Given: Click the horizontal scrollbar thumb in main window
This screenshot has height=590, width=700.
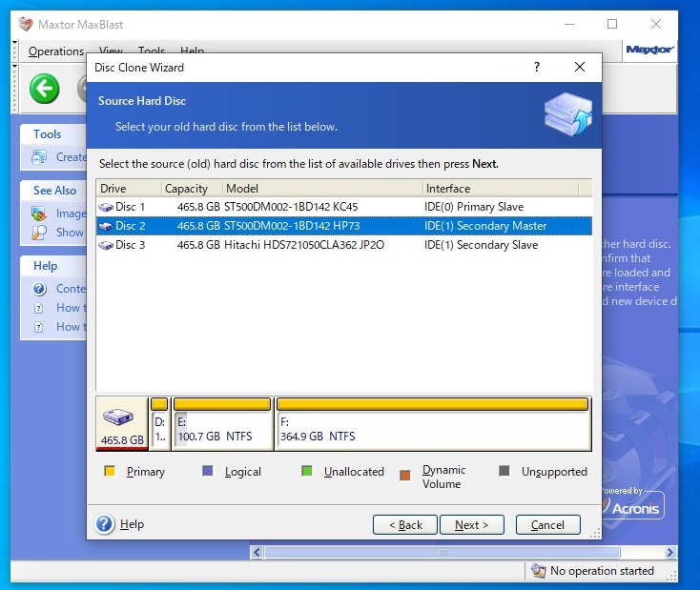Looking at the screenshot, I should click(x=442, y=553).
